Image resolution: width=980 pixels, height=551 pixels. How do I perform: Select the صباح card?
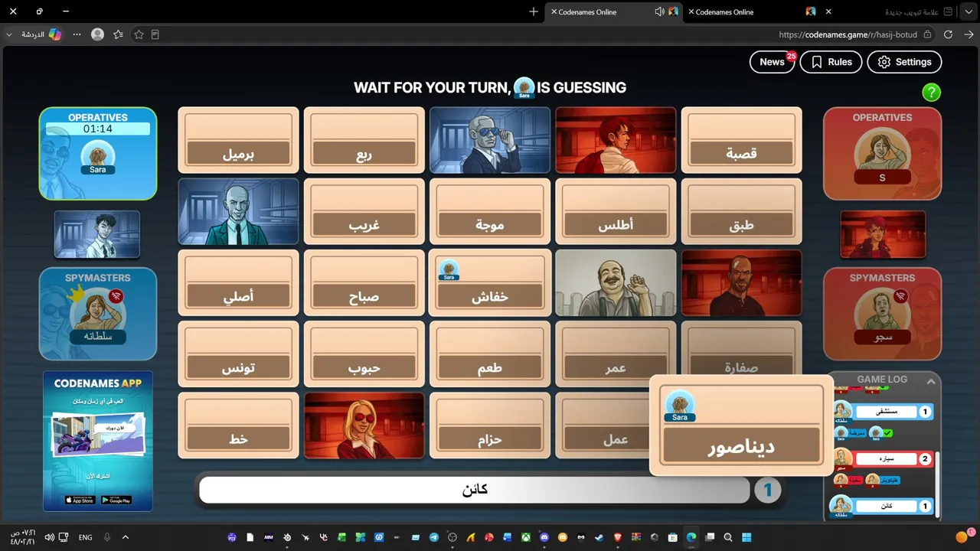point(364,282)
